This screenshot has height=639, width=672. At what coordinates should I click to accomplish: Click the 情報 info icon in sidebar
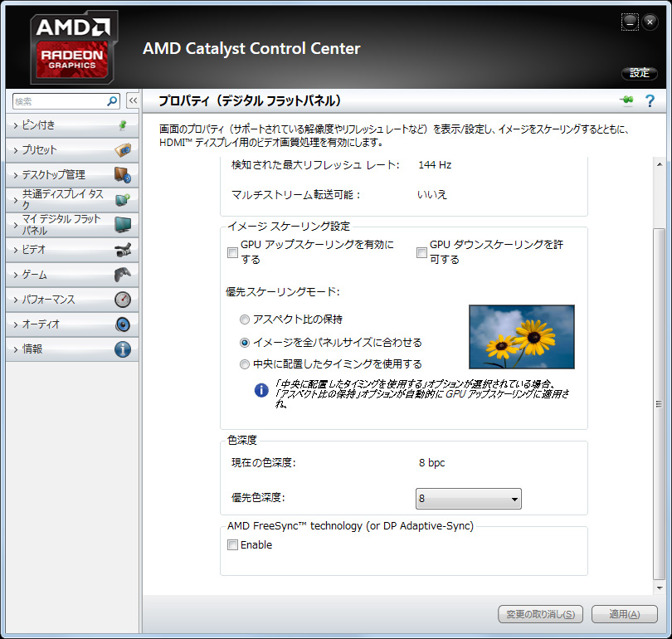[123, 349]
